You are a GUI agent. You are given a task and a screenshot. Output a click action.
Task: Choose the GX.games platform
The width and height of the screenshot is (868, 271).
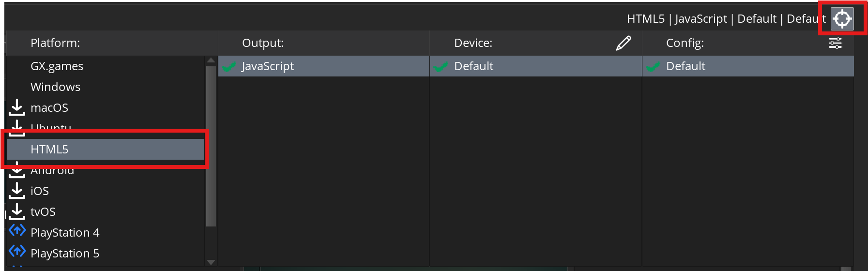(57, 66)
